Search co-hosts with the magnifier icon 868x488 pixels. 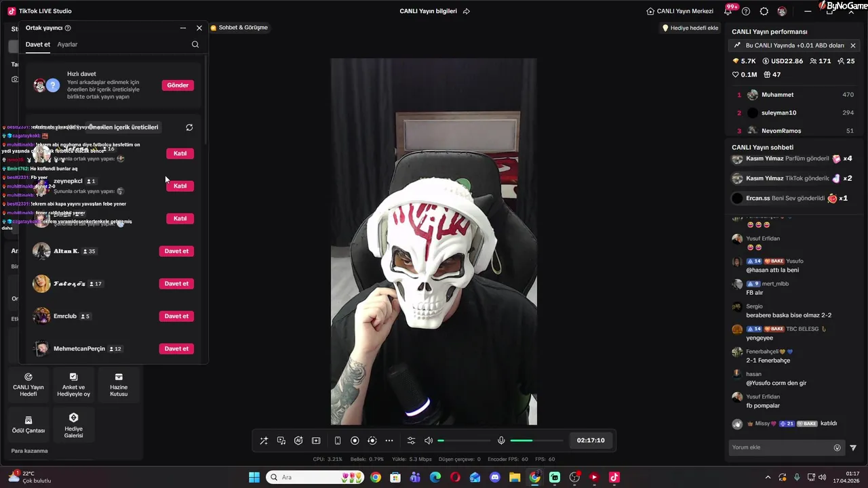195,45
